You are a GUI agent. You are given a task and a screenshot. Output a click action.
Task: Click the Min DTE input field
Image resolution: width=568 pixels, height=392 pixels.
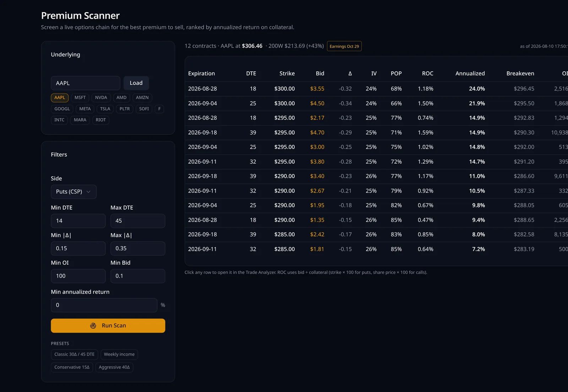click(x=78, y=221)
